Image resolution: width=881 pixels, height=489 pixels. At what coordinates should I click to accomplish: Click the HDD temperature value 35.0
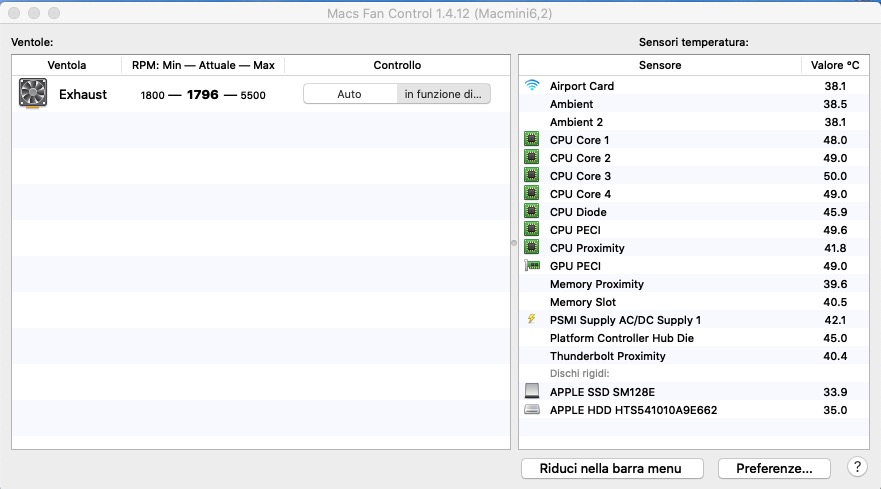coord(835,410)
